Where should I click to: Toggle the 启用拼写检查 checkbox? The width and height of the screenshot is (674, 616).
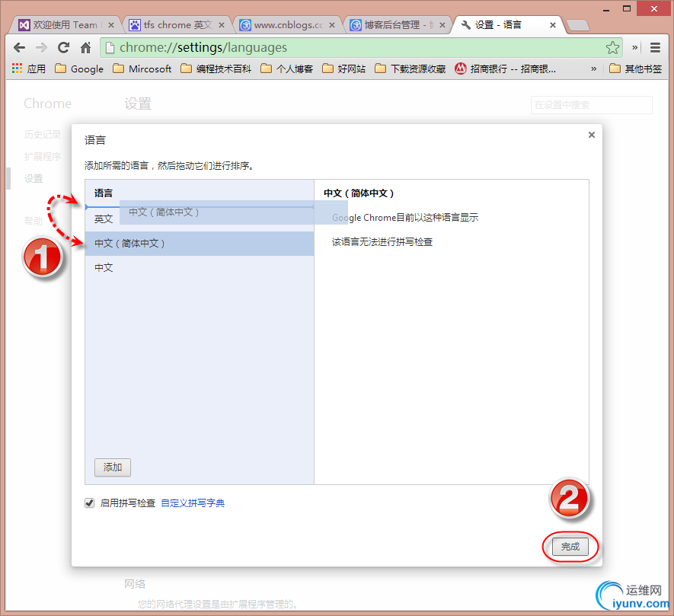(89, 503)
